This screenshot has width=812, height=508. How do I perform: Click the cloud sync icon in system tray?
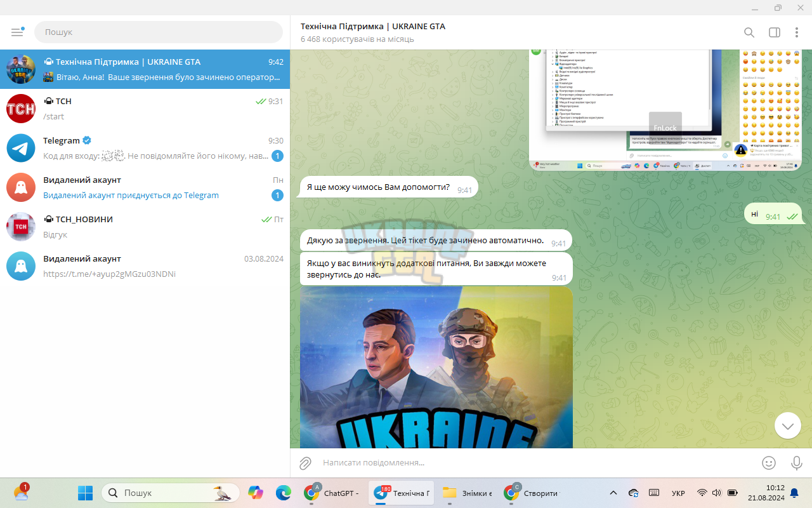click(633, 493)
